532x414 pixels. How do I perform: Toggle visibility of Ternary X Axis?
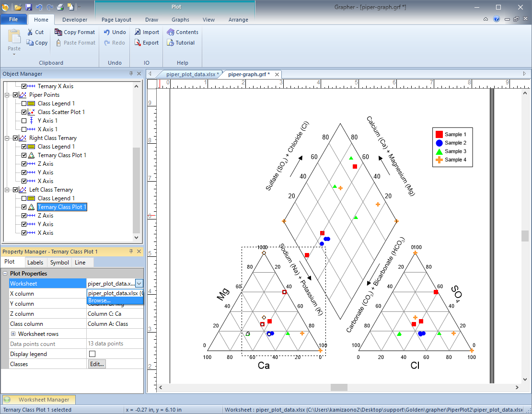click(x=24, y=86)
